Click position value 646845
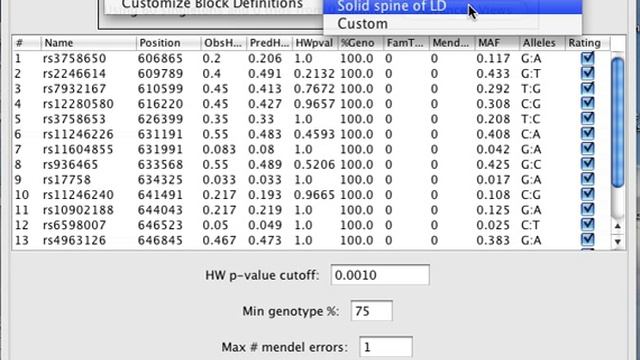This screenshot has height=360, width=640. point(160,240)
